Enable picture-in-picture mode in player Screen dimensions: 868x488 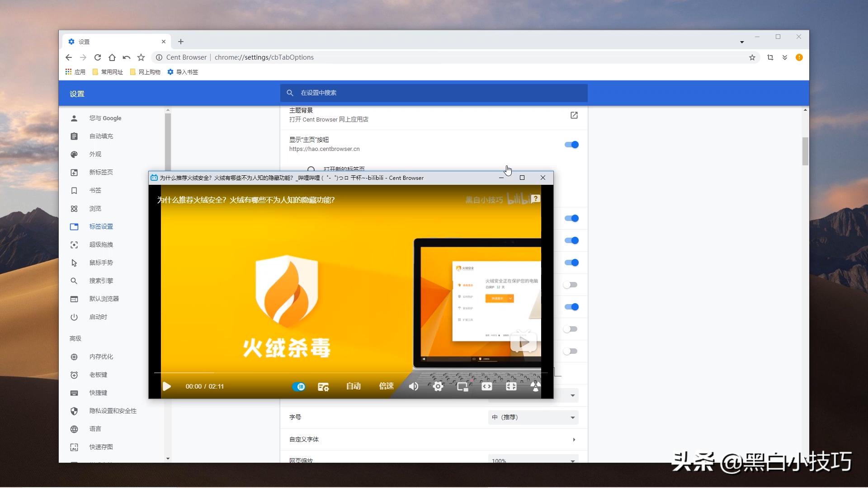(462, 386)
